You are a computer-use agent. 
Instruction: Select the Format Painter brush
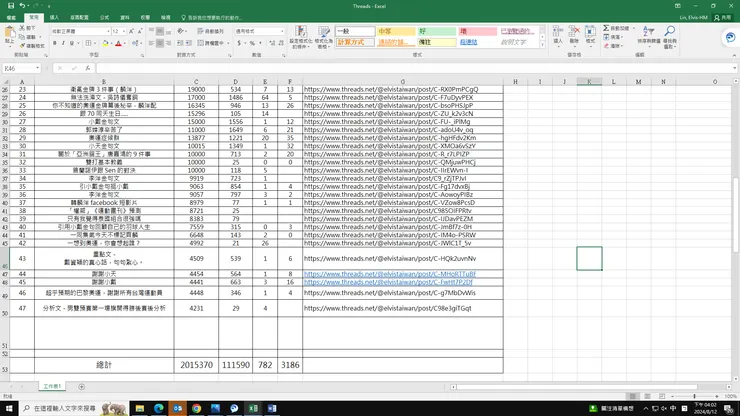[x=22, y=46]
